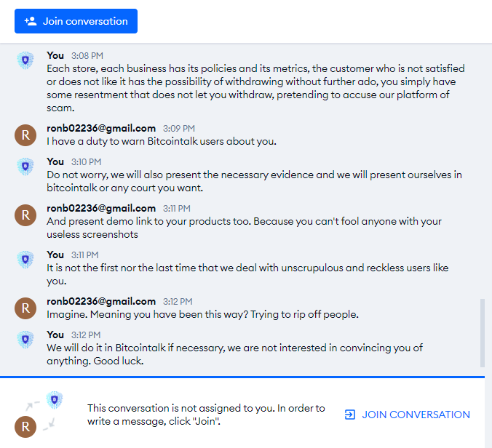Click the not assigned to you notice text
The image size is (492, 448).
tap(206, 415)
